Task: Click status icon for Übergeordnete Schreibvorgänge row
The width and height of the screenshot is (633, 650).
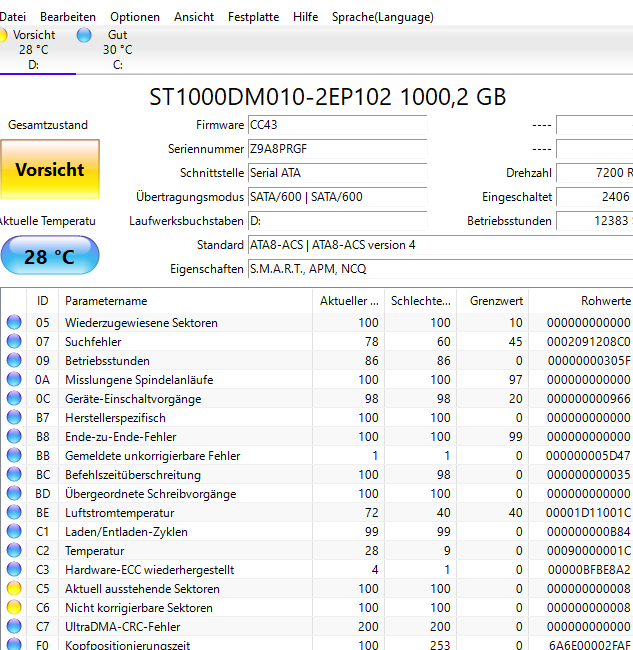Action: 14,493
